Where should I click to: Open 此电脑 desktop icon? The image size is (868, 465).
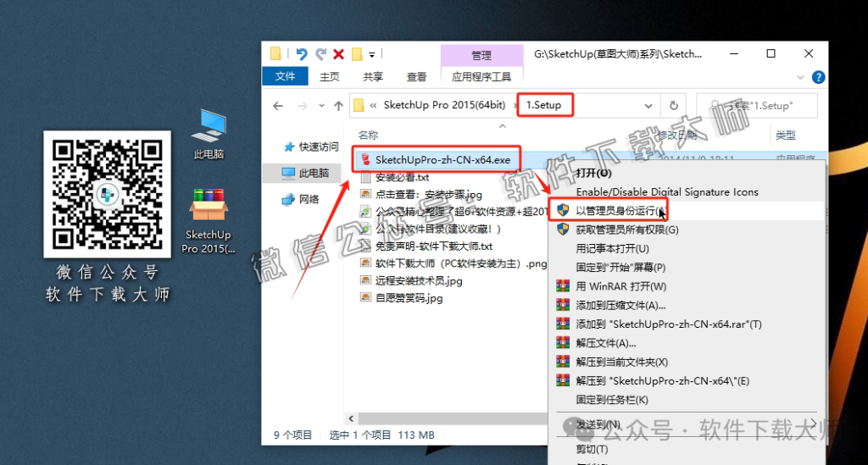point(209,135)
